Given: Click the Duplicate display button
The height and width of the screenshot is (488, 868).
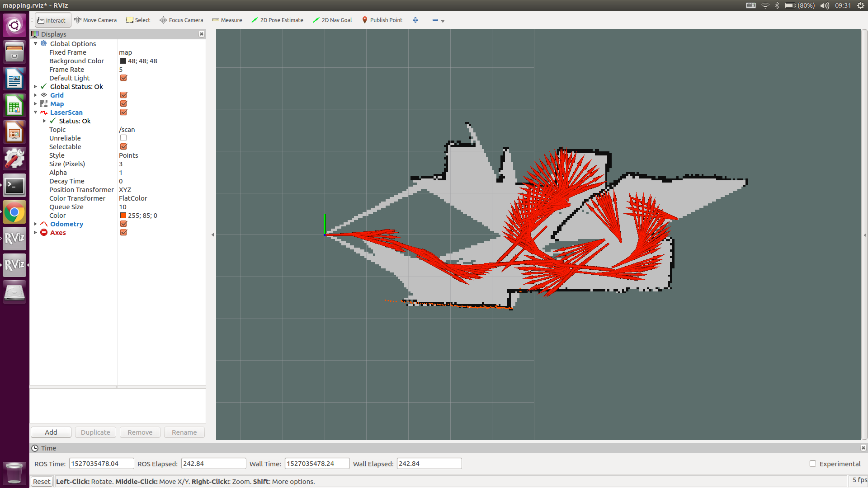Looking at the screenshot, I should click(x=95, y=432).
